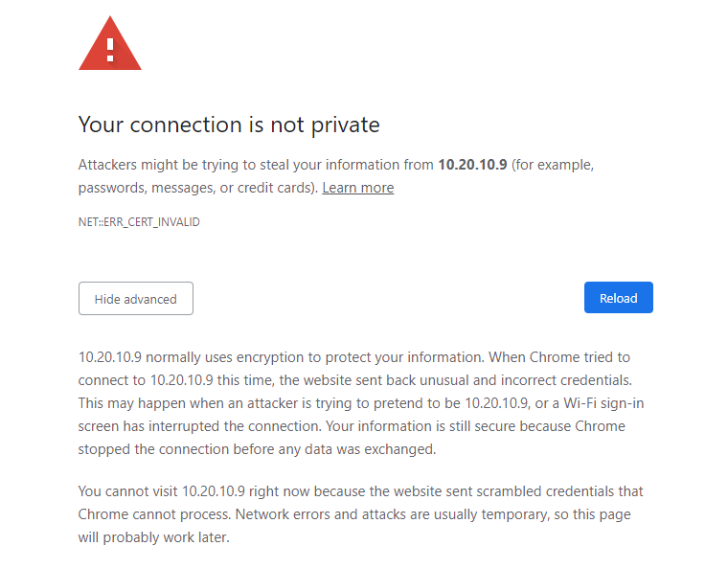This screenshot has height=569, width=728.
Task: Click the bold 10.20.10.9 address
Action: pyautogui.click(x=472, y=165)
